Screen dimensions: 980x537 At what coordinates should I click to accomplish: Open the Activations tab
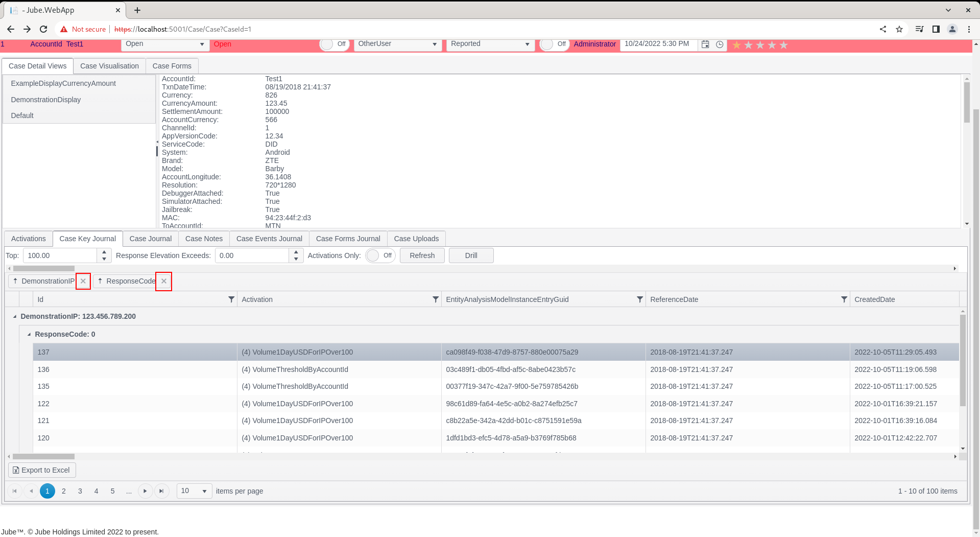29,239
